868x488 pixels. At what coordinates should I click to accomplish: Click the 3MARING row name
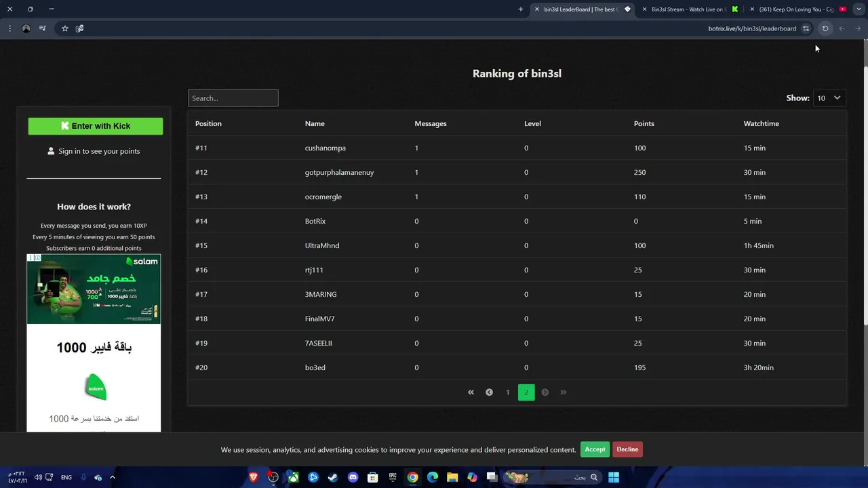pos(321,294)
